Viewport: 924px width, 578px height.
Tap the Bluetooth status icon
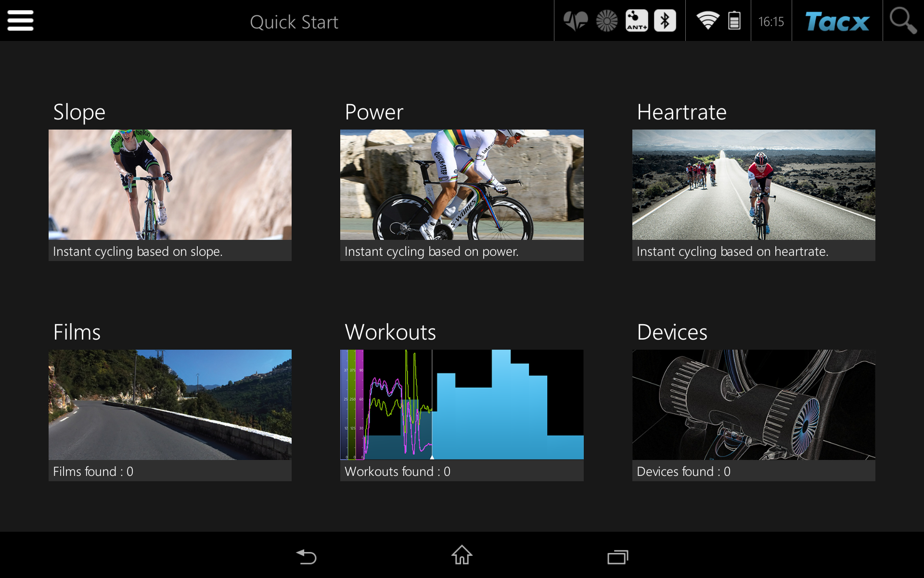(x=665, y=21)
